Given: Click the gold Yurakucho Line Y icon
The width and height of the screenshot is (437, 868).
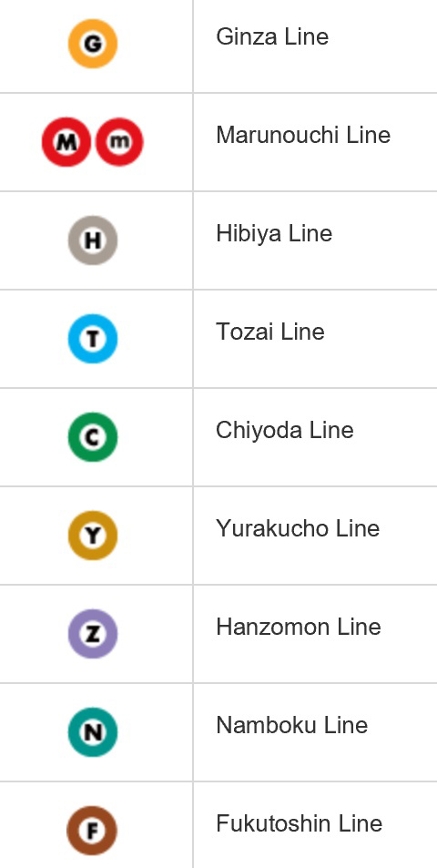Looking at the screenshot, I should (93, 536).
